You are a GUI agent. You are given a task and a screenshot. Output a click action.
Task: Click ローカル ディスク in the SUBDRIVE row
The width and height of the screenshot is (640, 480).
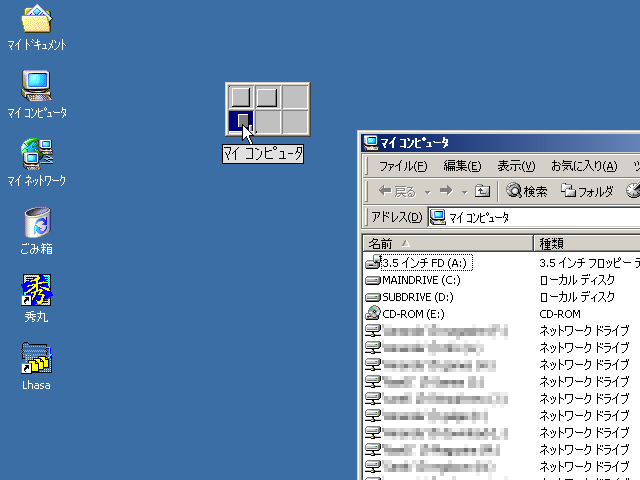tap(577, 297)
